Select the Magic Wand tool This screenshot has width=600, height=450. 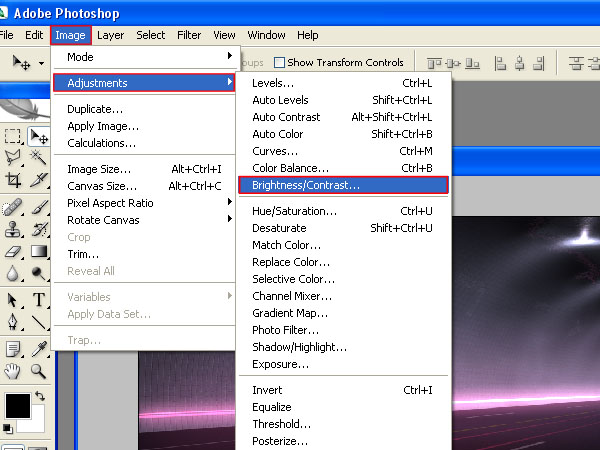tap(39, 157)
